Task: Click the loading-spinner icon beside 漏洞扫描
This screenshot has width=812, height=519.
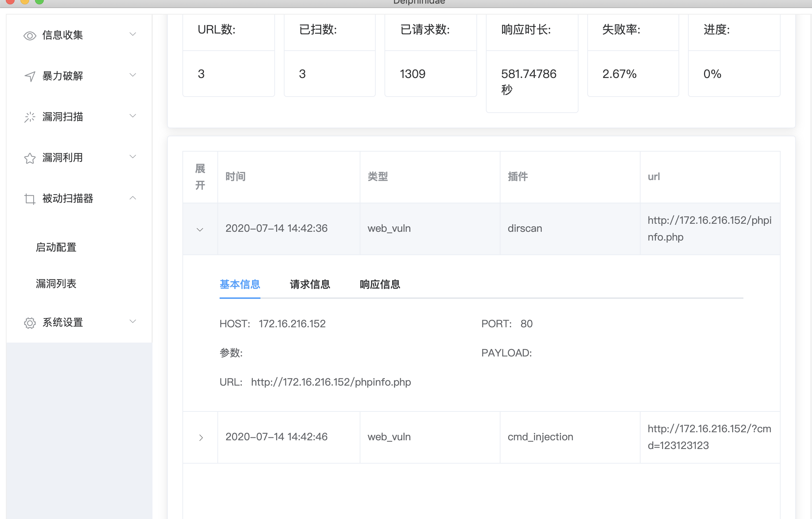Action: (30, 117)
